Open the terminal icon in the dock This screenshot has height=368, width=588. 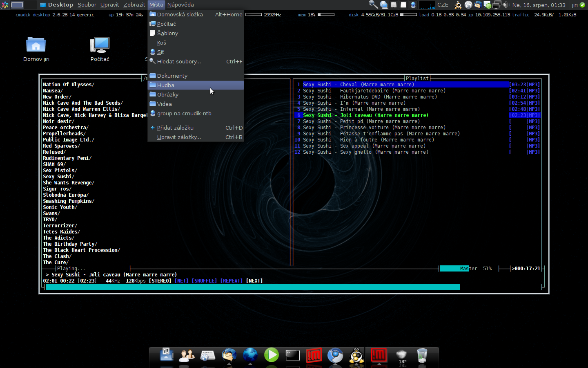pos(292,355)
